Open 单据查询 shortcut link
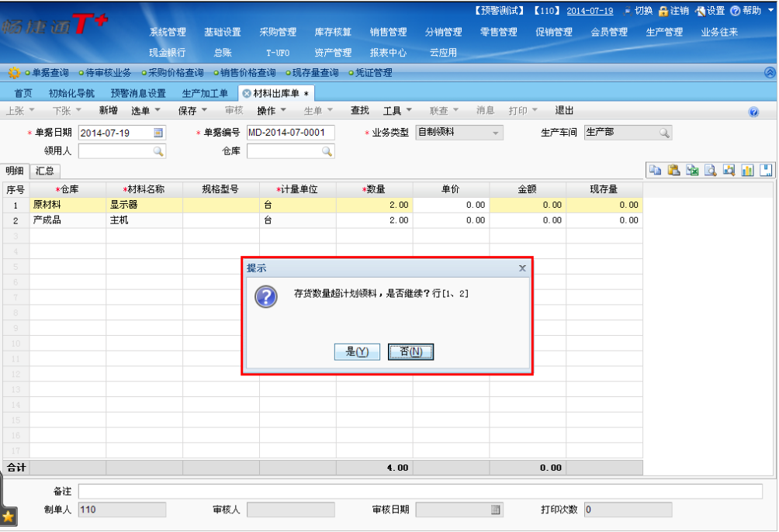Image resolution: width=779 pixels, height=532 pixels. pyautogui.click(x=50, y=73)
